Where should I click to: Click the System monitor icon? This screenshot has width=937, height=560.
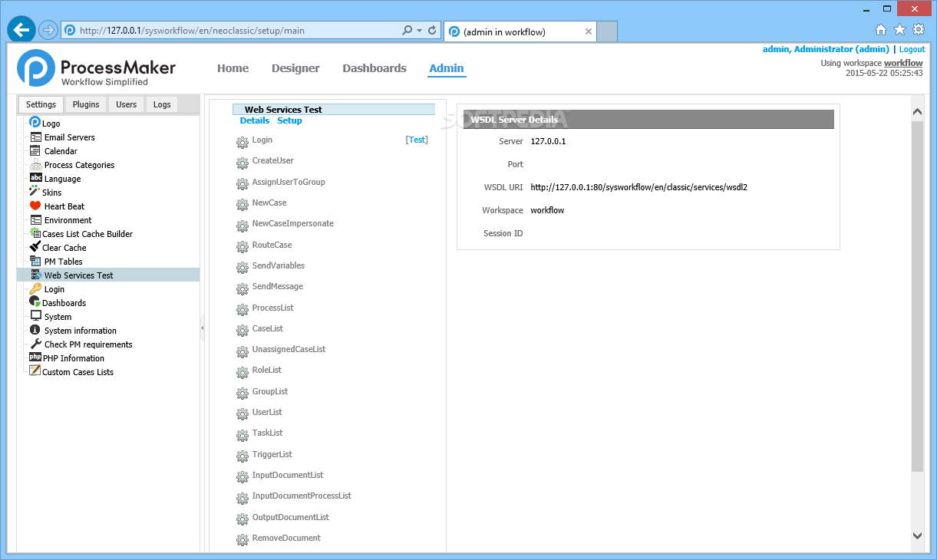36,316
